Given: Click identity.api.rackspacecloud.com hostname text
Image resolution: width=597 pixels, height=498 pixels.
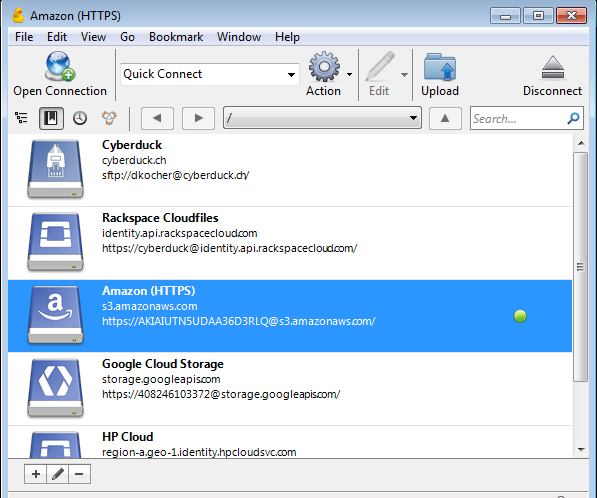Looking at the screenshot, I should coord(179,233).
